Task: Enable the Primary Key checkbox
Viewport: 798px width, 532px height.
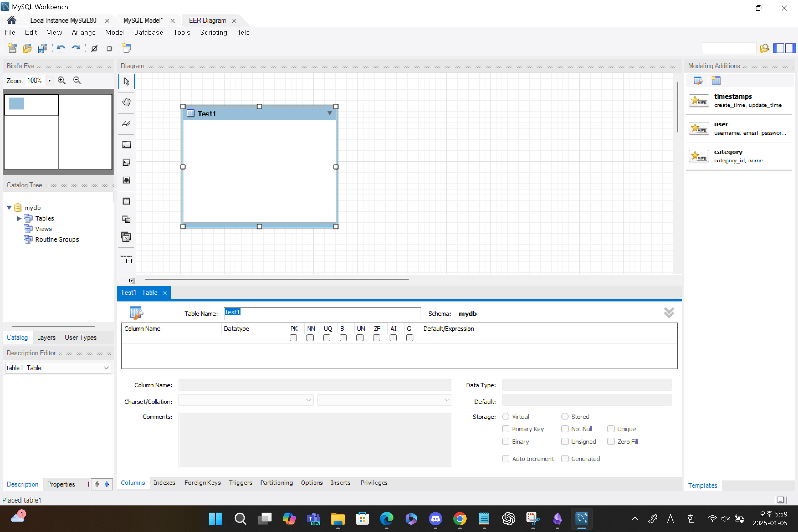Action: pyautogui.click(x=505, y=429)
